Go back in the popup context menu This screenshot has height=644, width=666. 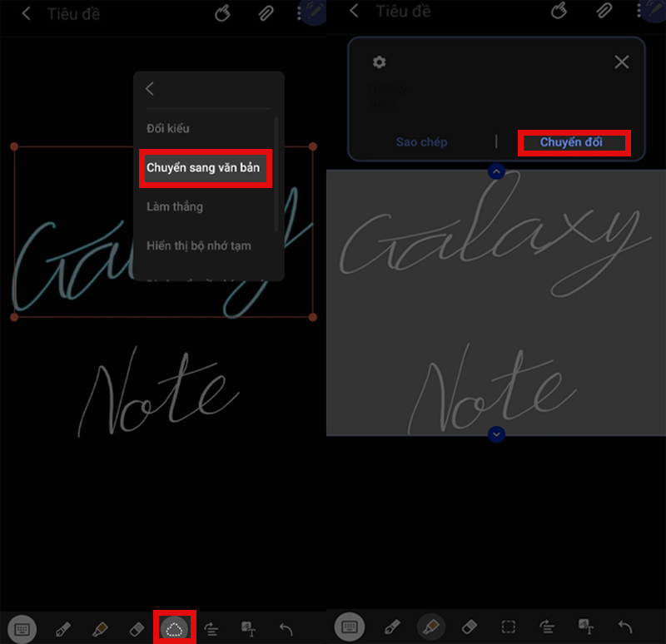click(150, 89)
